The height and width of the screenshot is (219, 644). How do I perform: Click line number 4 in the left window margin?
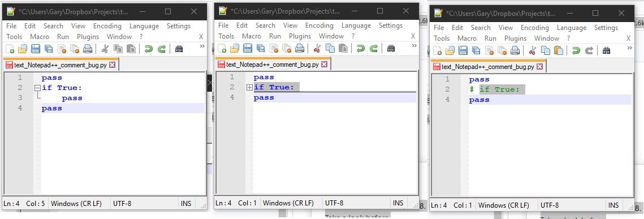20,108
